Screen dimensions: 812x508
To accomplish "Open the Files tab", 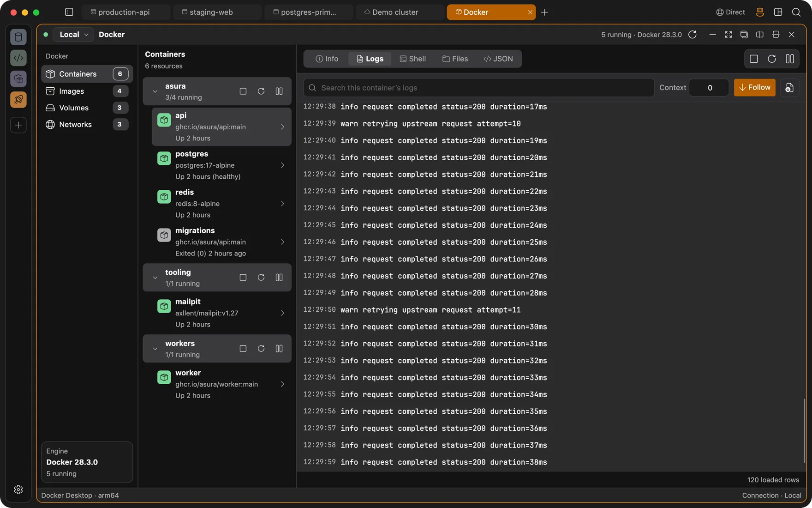I will coord(455,59).
